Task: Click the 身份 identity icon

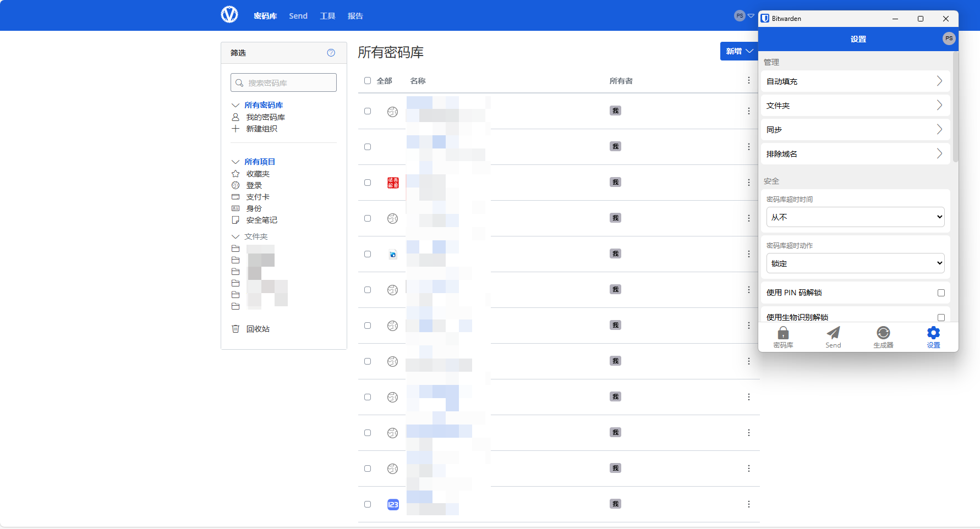Action: point(236,208)
